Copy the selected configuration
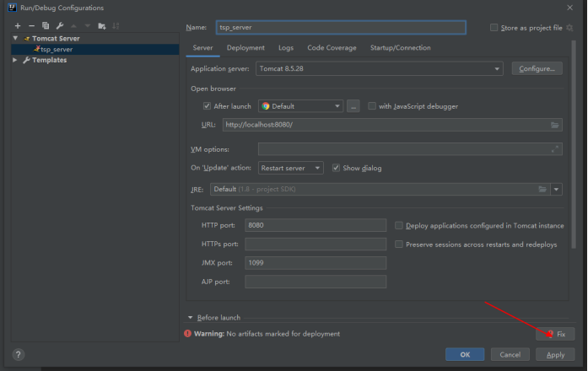The image size is (588, 371). tap(46, 26)
